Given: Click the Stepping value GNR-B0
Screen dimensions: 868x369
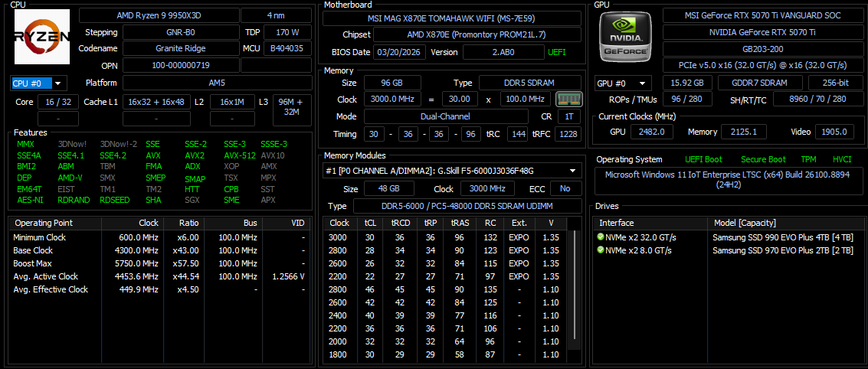Looking at the screenshot, I should pos(181,32).
